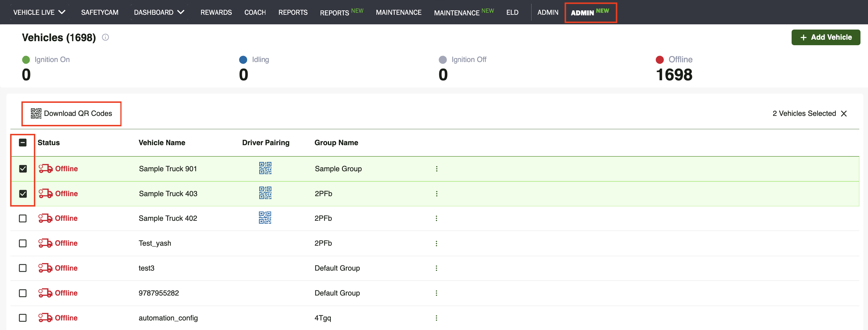Open the SafetyCam tab
Screen dimensions: 868x330
point(100,12)
